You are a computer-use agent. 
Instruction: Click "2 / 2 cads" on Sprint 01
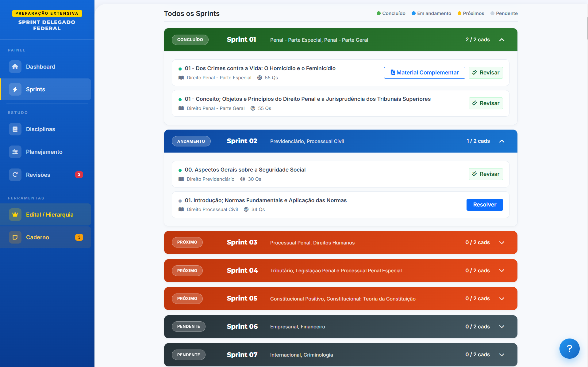(x=478, y=40)
